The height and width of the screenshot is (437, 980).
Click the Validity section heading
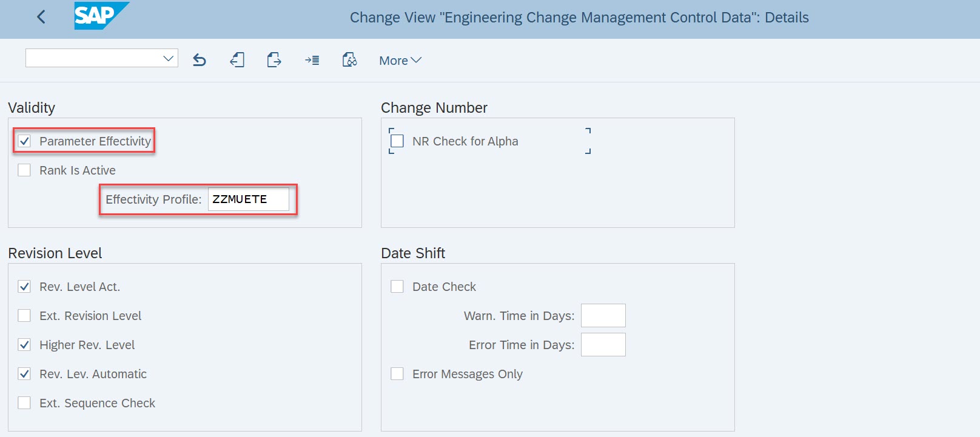click(32, 108)
